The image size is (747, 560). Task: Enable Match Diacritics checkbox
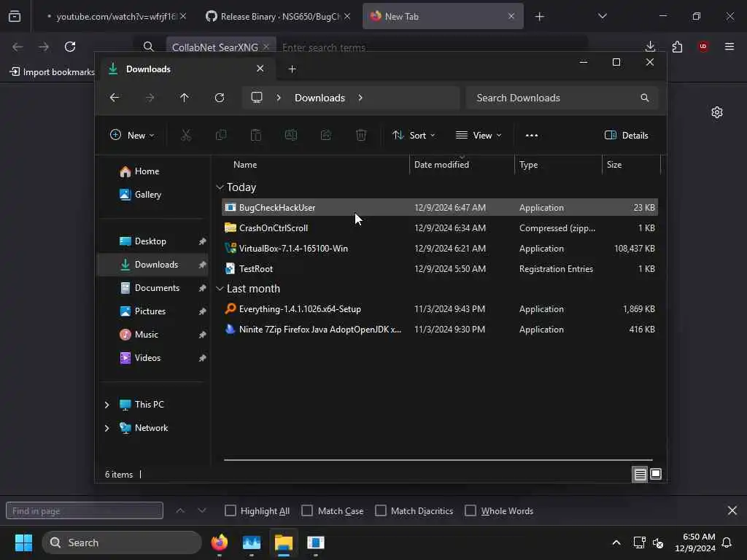pyautogui.click(x=381, y=510)
